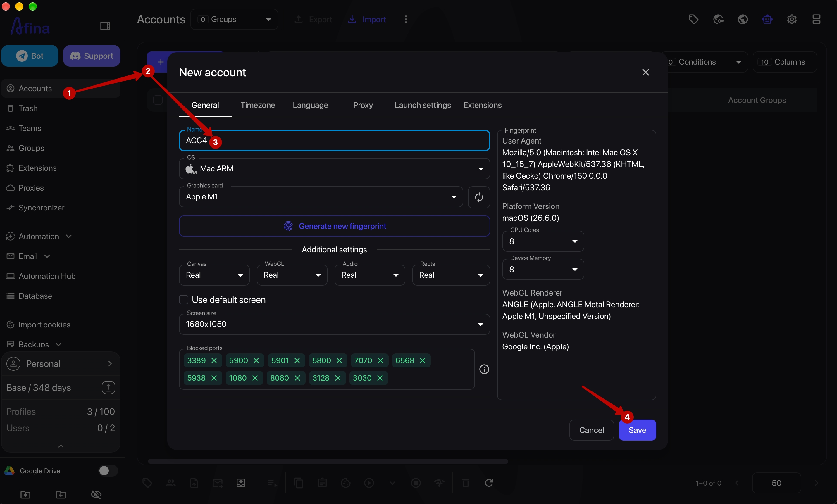Expand the Automation sidebar section

point(39,237)
